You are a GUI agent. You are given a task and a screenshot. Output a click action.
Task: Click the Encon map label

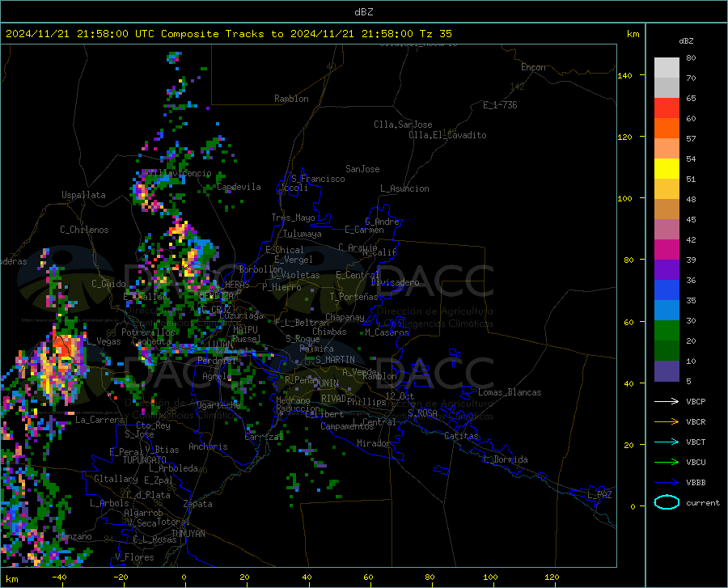533,67
